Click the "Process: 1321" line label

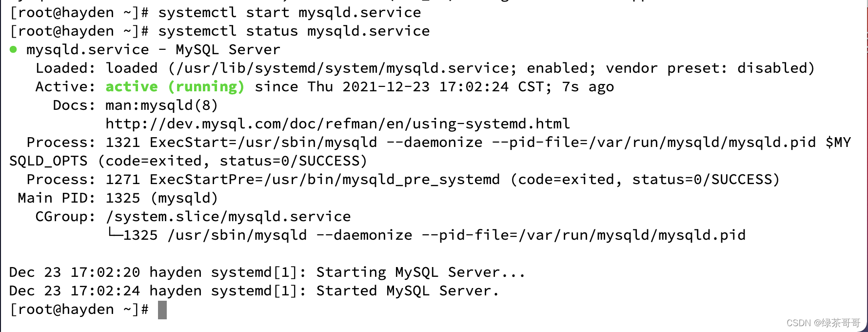(83, 143)
